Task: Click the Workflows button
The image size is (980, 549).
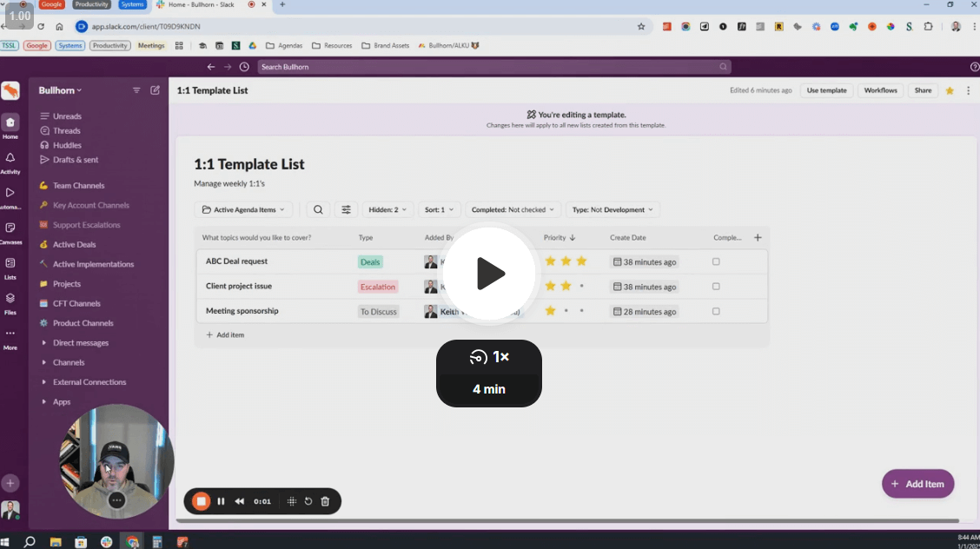Action: pos(881,90)
